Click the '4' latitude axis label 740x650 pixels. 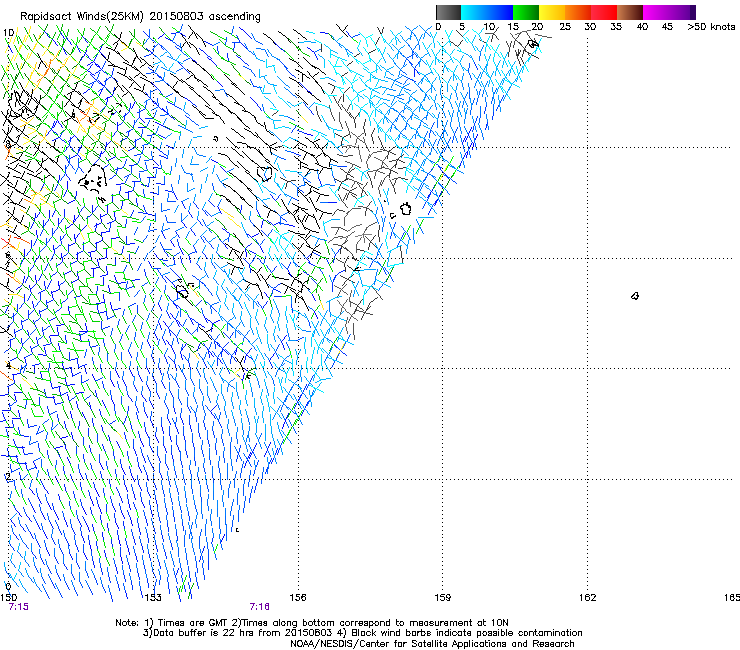pyautogui.click(x=8, y=365)
